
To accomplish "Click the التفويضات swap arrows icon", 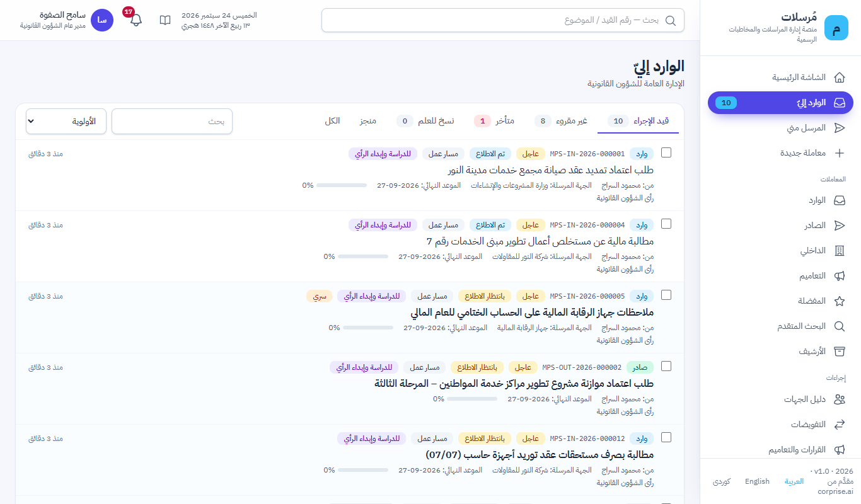I will [840, 425].
